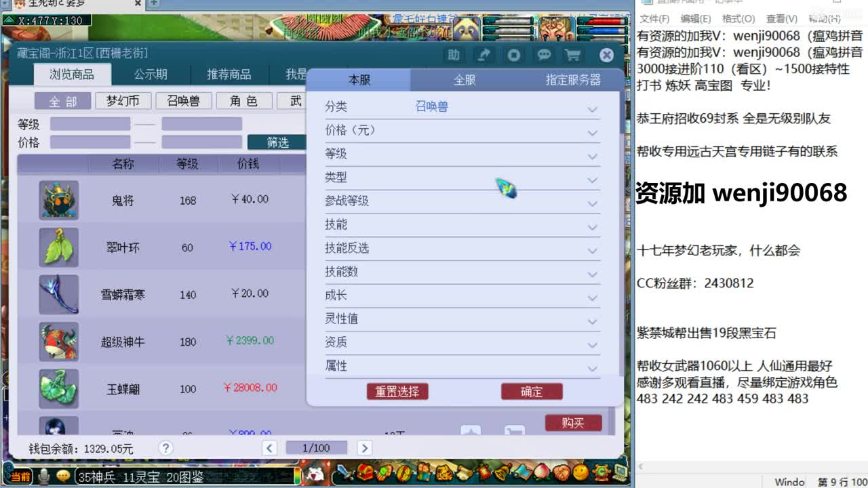Viewport: 868px width, 488px height.
Task: Select the 本服 server tab
Action: pyautogui.click(x=359, y=80)
